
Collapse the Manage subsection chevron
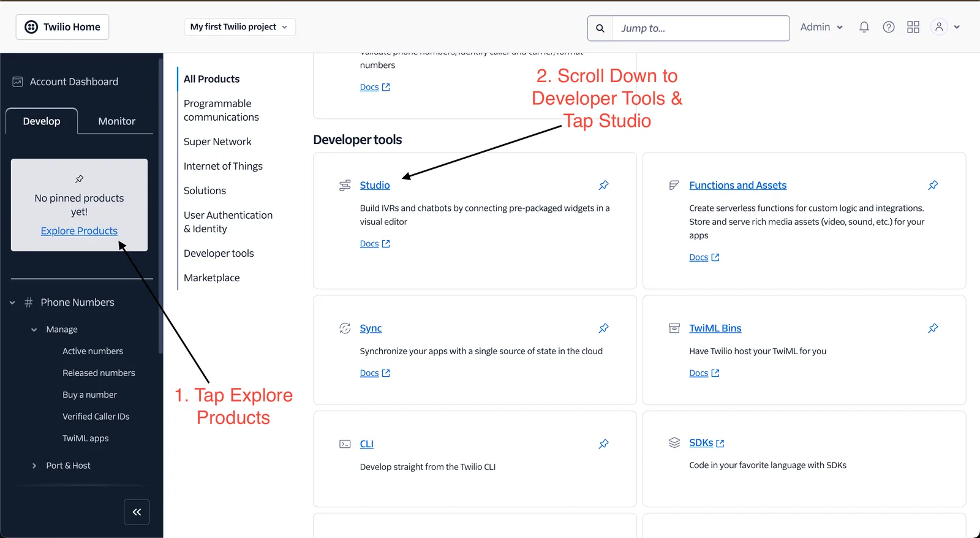34,330
